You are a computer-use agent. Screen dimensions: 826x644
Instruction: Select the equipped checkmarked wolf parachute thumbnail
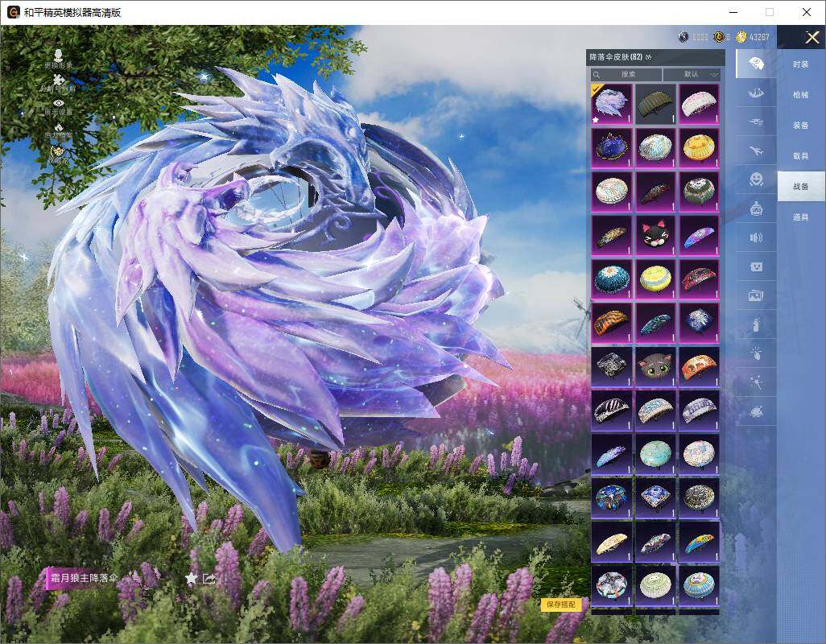pos(612,104)
